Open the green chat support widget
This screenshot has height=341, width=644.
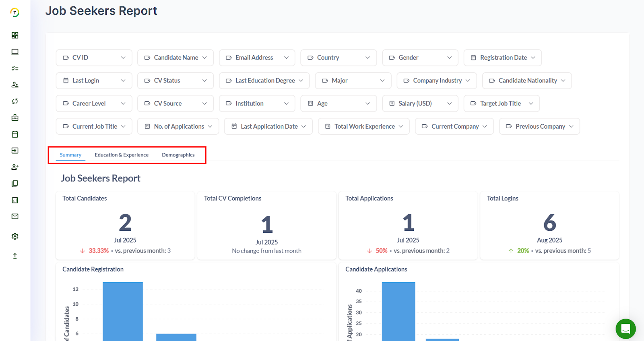(x=625, y=329)
